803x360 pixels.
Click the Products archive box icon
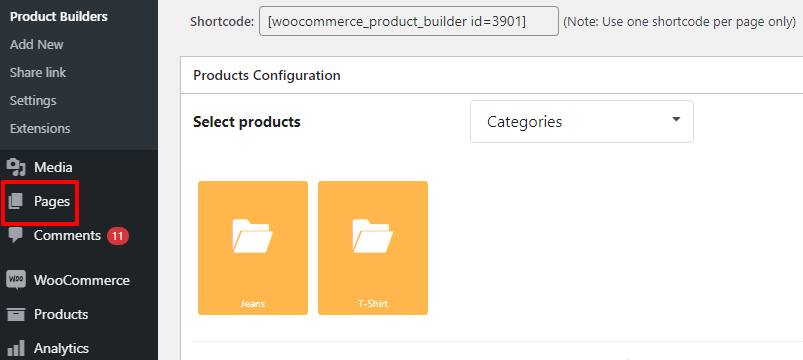(x=16, y=314)
